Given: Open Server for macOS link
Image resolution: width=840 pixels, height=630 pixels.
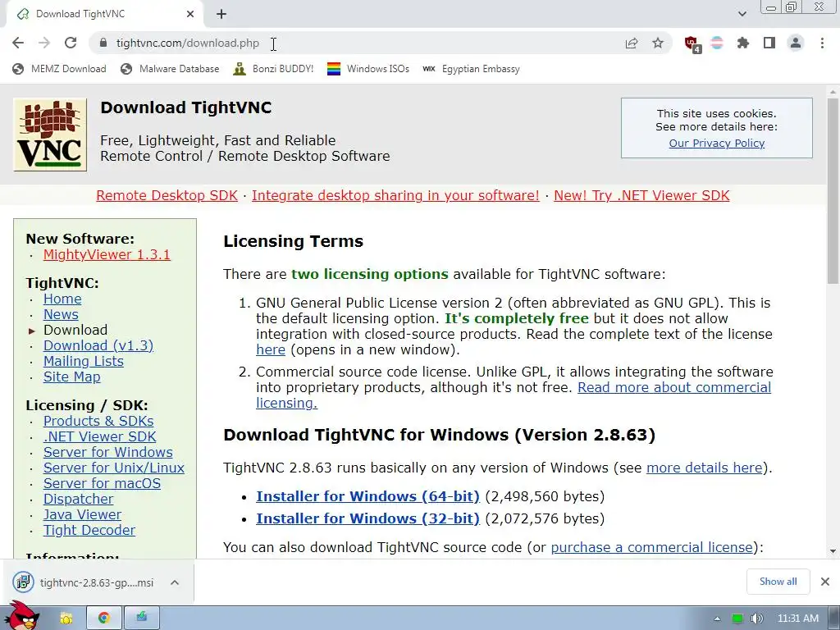Looking at the screenshot, I should point(102,483).
